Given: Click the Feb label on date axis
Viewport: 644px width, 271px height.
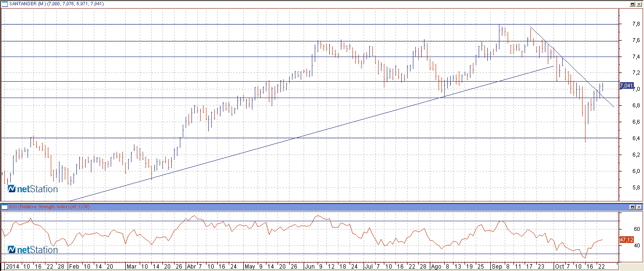Looking at the screenshot, I should point(73,266).
